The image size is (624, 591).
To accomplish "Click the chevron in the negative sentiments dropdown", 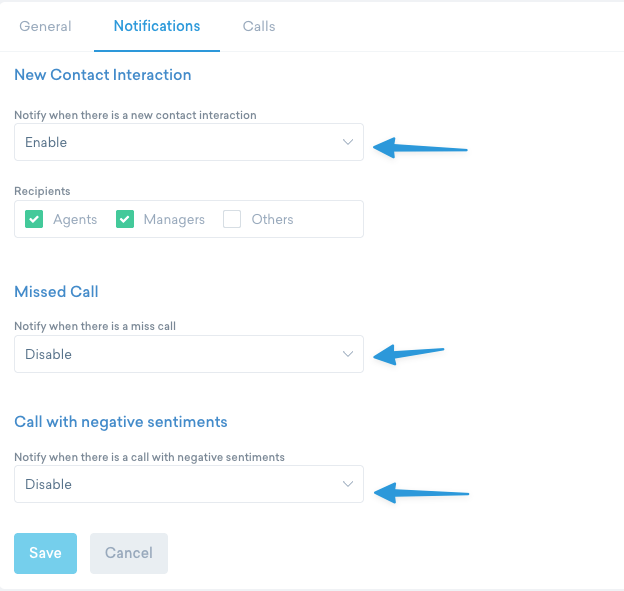I will [347, 484].
